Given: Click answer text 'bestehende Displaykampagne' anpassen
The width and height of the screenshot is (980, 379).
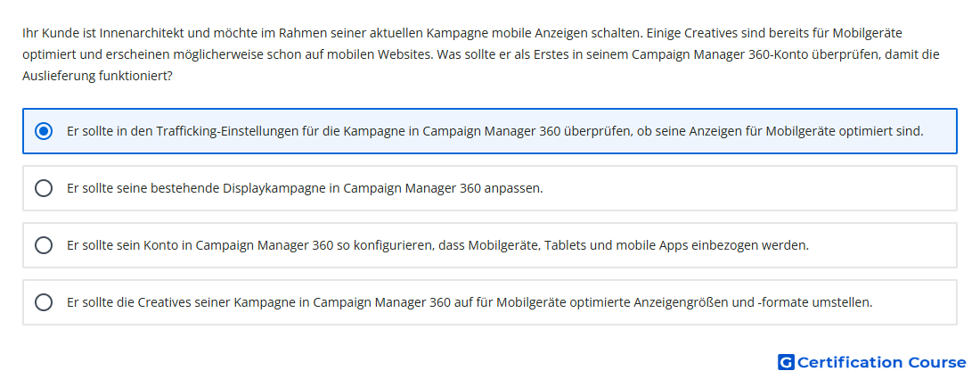Looking at the screenshot, I should tap(305, 188).
